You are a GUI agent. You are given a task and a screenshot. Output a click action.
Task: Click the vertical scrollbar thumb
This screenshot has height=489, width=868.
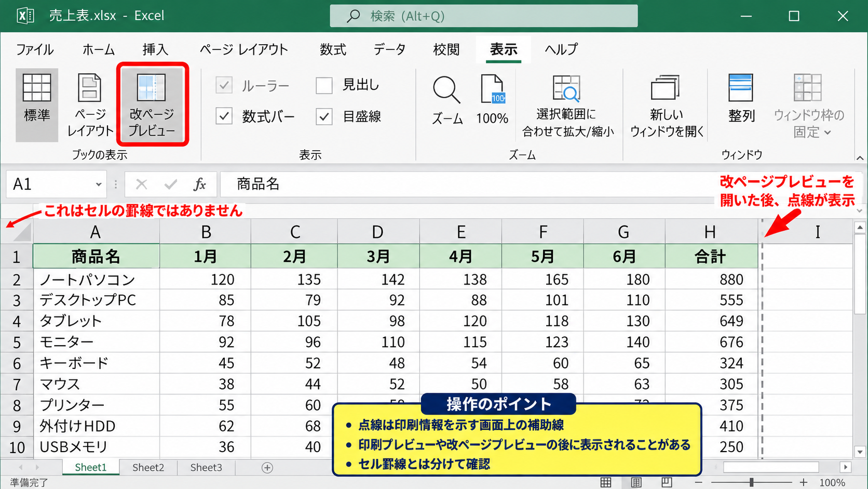coord(860,274)
